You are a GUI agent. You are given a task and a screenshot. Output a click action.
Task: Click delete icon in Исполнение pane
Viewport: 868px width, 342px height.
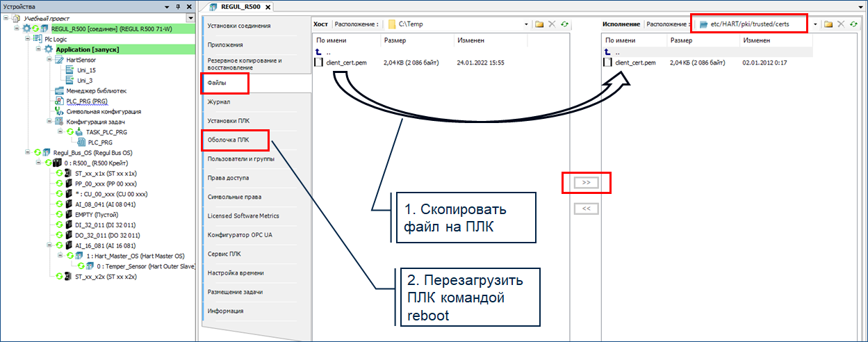pos(841,24)
